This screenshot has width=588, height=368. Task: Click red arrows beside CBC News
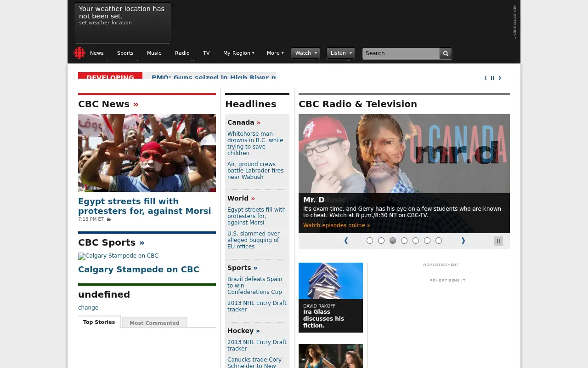pos(136,104)
